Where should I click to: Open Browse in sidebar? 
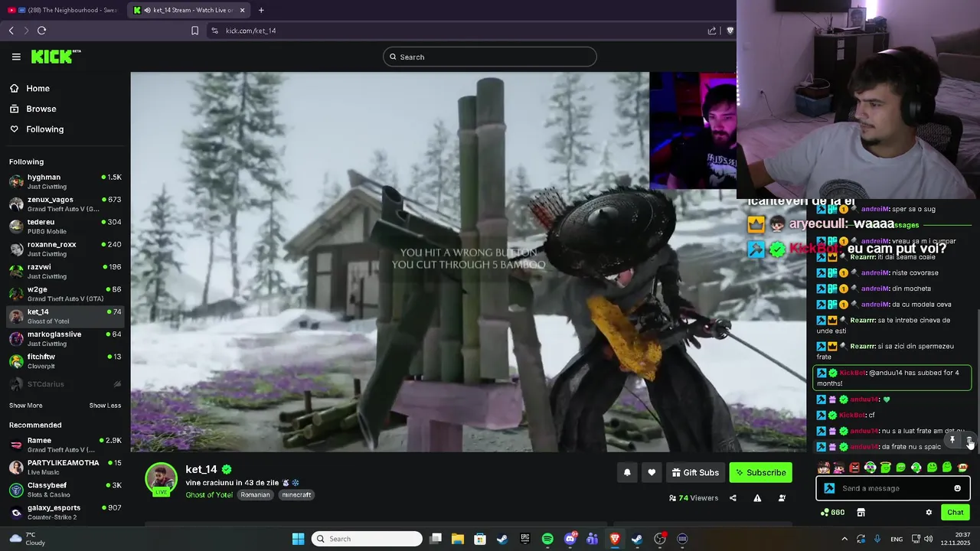pyautogui.click(x=41, y=109)
